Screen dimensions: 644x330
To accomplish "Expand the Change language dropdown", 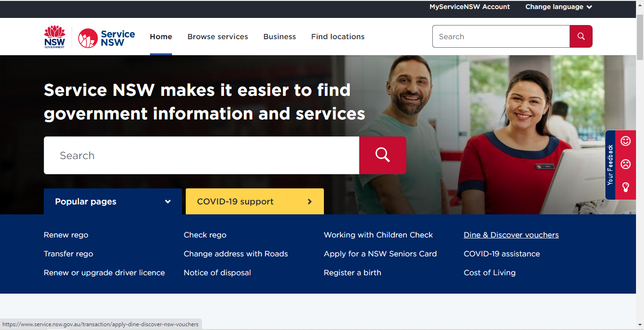I will [x=559, y=7].
